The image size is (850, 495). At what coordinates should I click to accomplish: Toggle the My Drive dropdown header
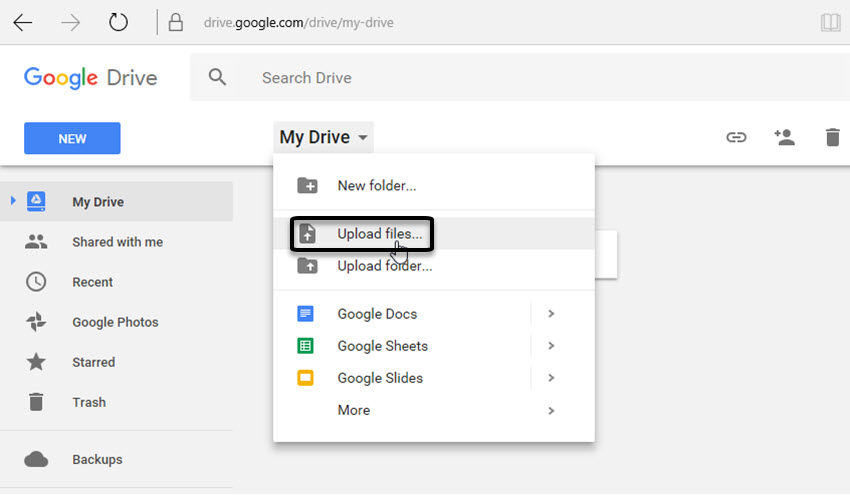(x=323, y=137)
